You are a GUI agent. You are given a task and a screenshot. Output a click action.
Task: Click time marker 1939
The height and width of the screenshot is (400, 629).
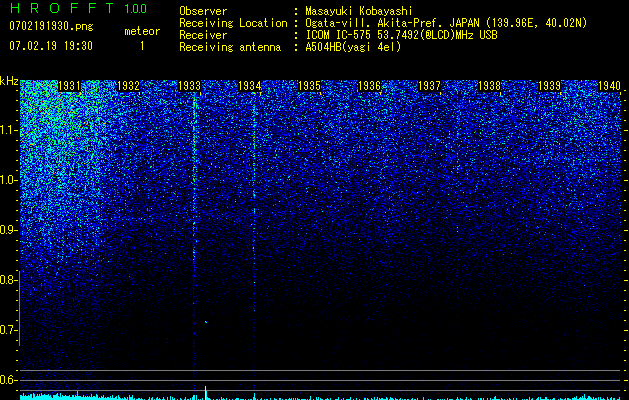pos(549,86)
